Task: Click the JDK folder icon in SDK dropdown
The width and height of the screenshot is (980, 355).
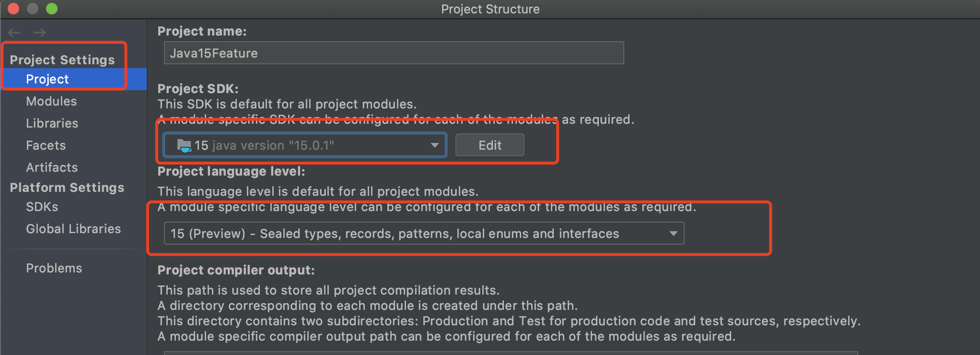Action: coord(184,145)
